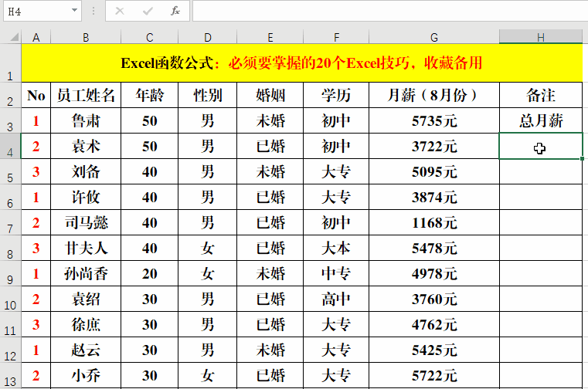Click the yellow title cell about Excel技巧
The image size is (588, 389).
302,63
